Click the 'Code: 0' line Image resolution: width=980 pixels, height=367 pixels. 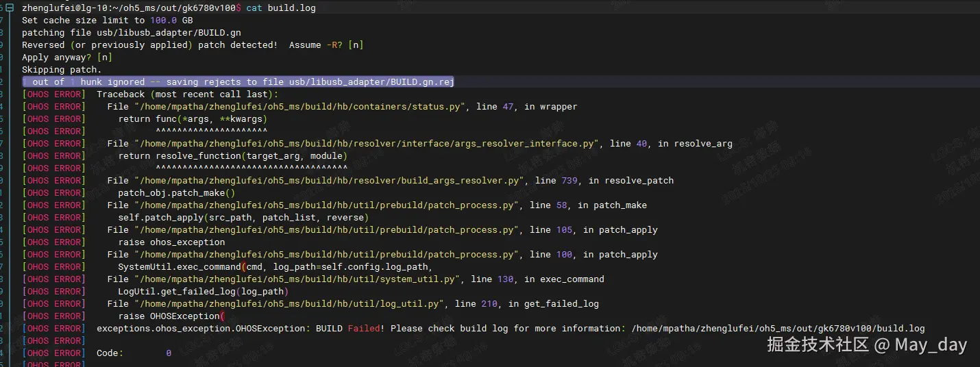pos(134,353)
